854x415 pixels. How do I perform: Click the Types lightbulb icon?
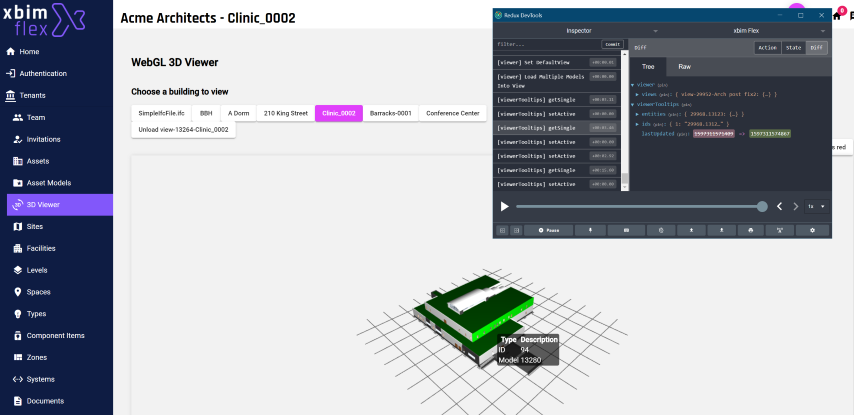point(18,314)
